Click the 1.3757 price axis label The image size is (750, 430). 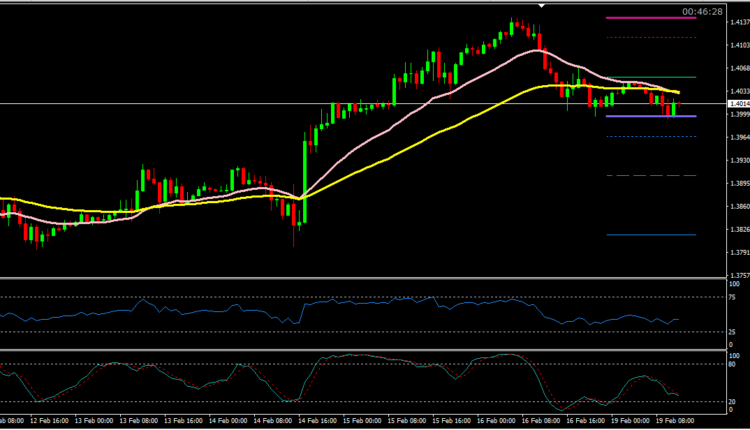coord(738,275)
